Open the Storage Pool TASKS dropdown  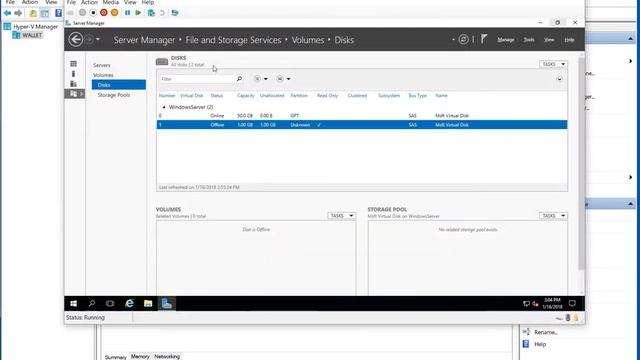(553, 216)
